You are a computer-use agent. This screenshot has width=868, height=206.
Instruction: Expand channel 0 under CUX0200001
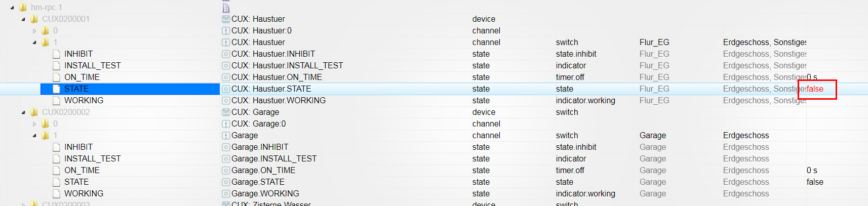(x=34, y=31)
